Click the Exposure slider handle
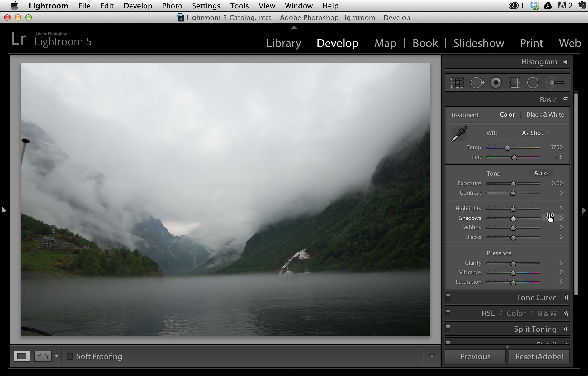Image resolution: width=588 pixels, height=376 pixels. pyautogui.click(x=513, y=184)
